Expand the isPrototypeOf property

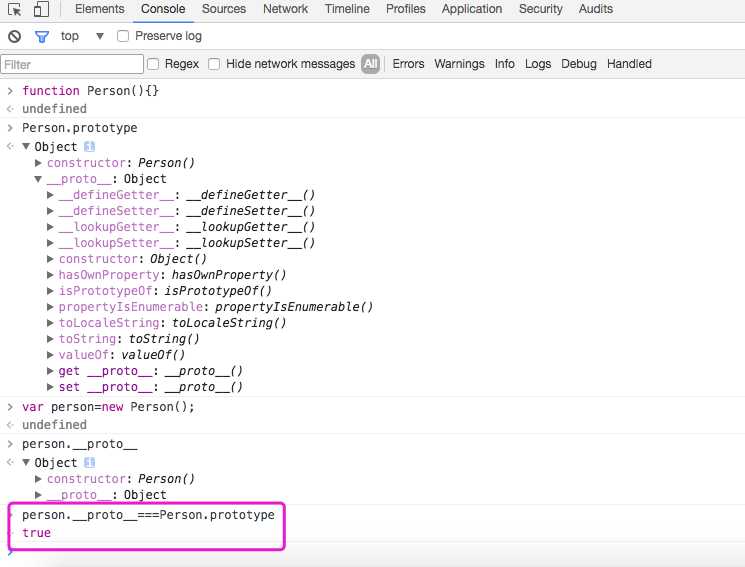(50, 291)
